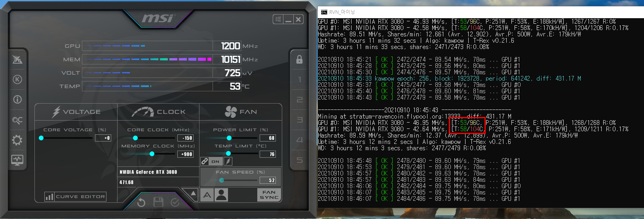Click the Core Voltage slider handle

point(41,138)
